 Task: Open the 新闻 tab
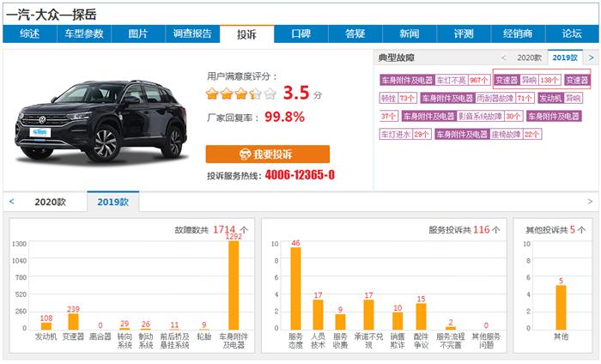pyautogui.click(x=410, y=33)
